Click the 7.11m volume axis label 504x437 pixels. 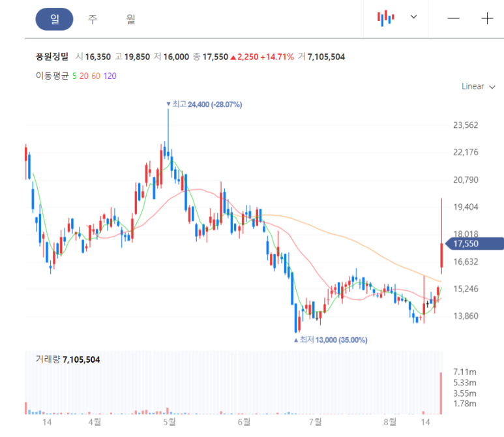coord(465,372)
